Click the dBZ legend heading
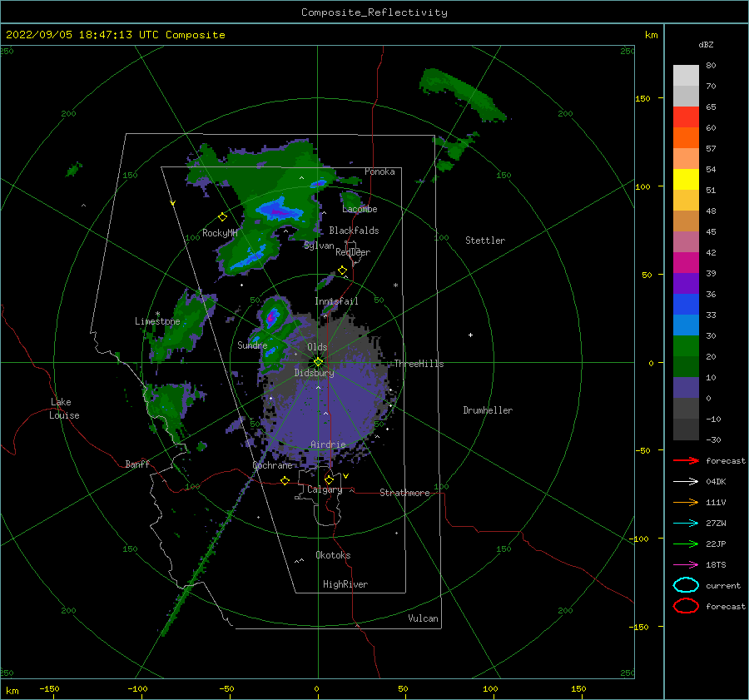 706,44
